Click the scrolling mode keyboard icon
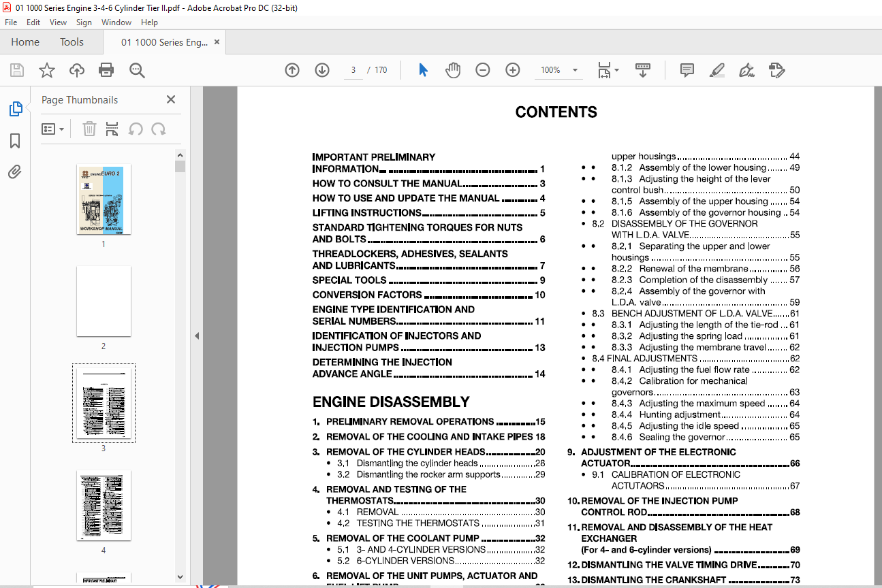The width and height of the screenshot is (882, 588). (642, 70)
